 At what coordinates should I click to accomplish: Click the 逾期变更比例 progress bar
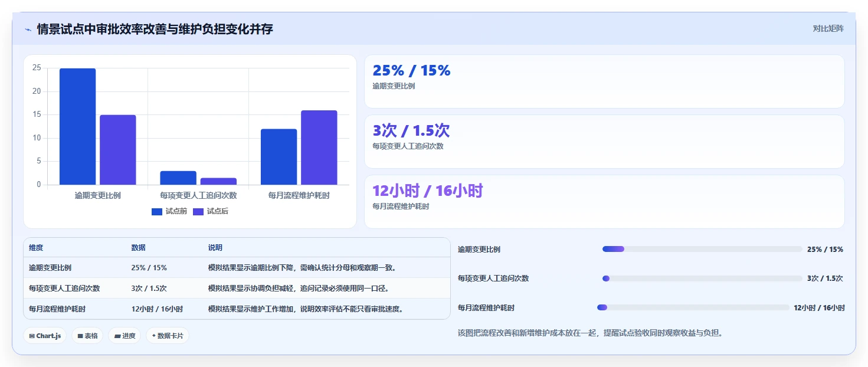point(702,249)
